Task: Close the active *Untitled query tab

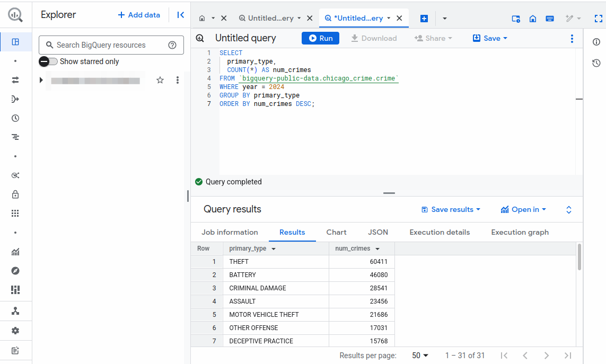Action: click(399, 18)
